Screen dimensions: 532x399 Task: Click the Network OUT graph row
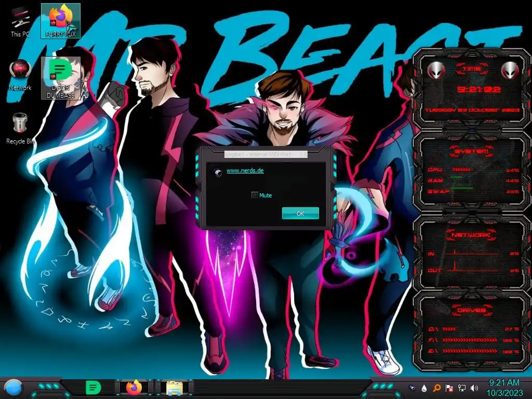pos(473,270)
